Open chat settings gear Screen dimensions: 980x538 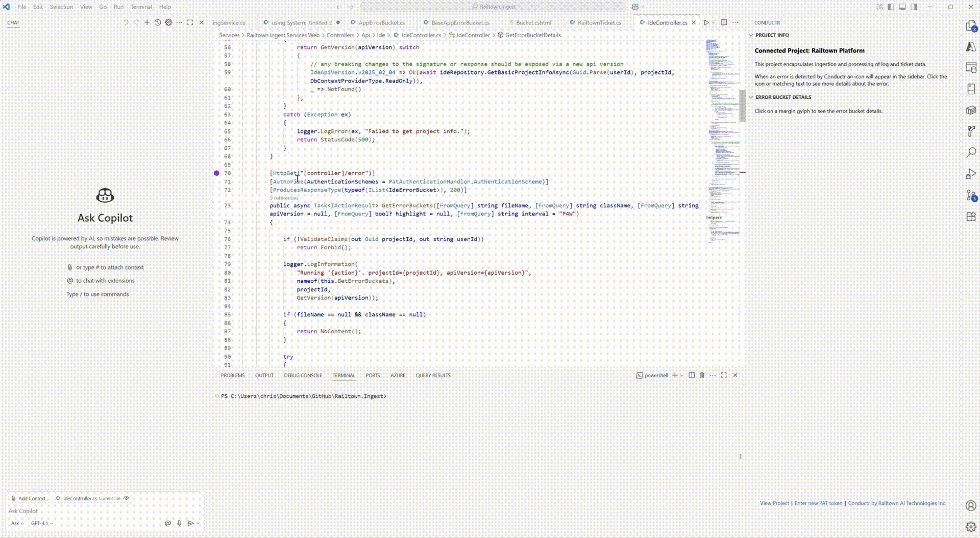169,22
